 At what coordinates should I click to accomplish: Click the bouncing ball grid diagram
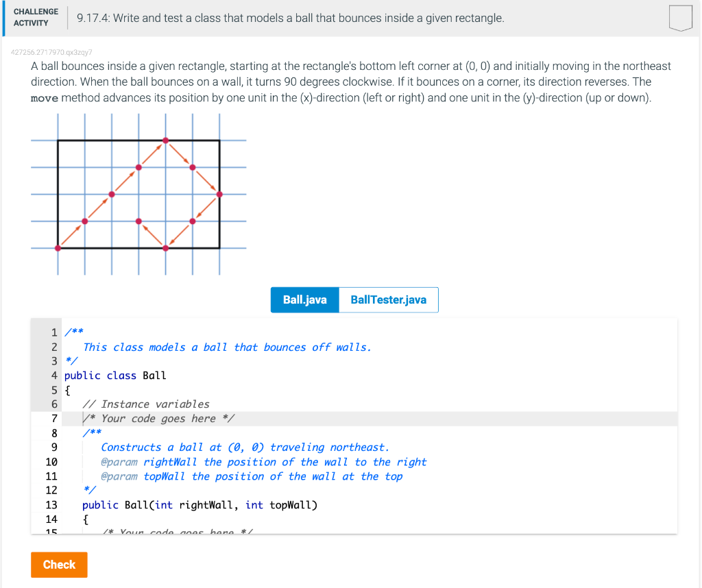coord(137,194)
